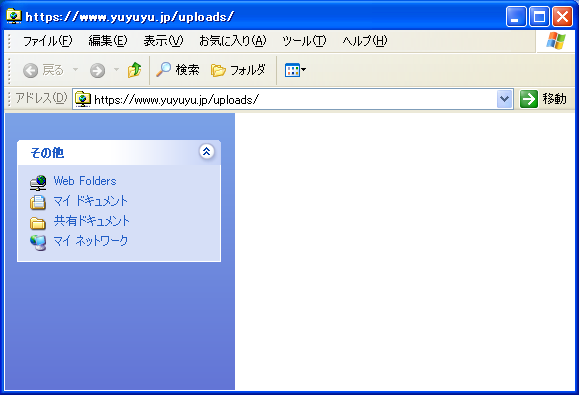This screenshot has height=395, width=579.
Task: Click the Web Folders globe icon
Action: (38, 182)
